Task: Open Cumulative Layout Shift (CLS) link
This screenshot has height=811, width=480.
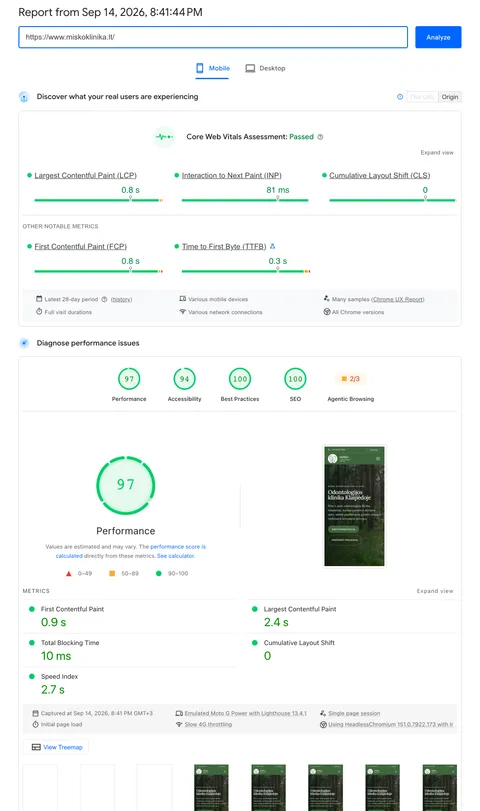Action: [380, 175]
